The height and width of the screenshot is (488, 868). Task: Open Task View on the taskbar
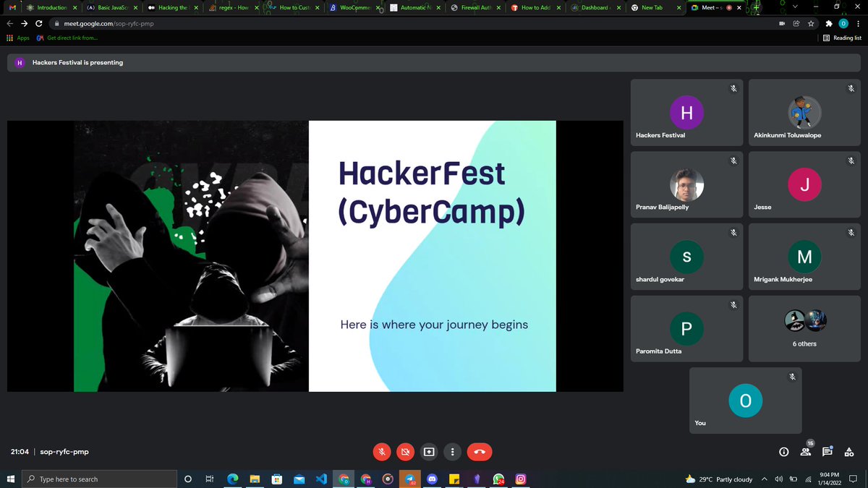click(x=210, y=479)
